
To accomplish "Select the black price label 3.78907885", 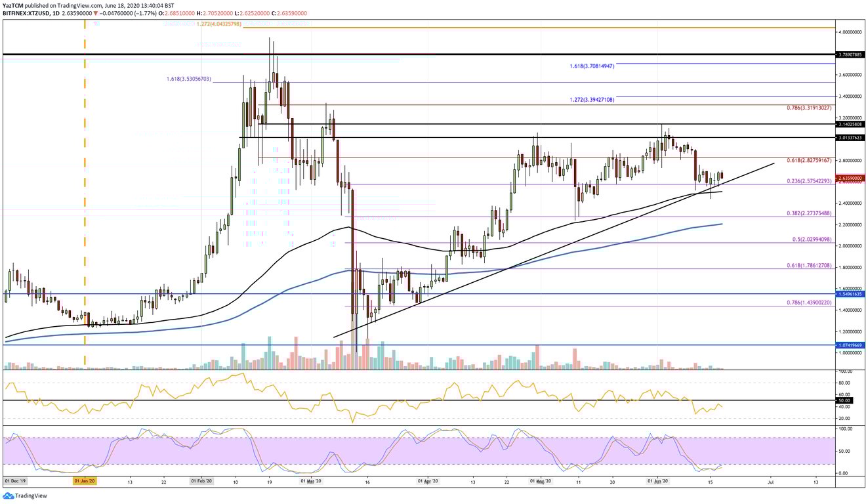I will pyautogui.click(x=849, y=55).
